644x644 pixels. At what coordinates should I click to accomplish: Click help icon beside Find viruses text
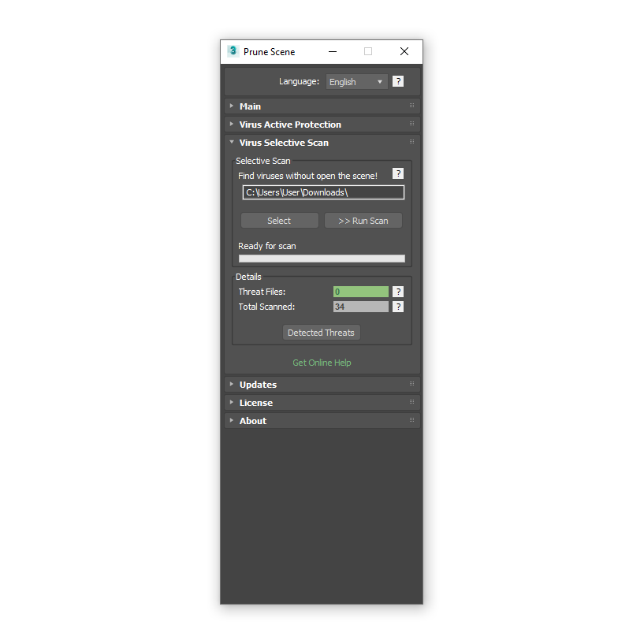[x=398, y=173]
